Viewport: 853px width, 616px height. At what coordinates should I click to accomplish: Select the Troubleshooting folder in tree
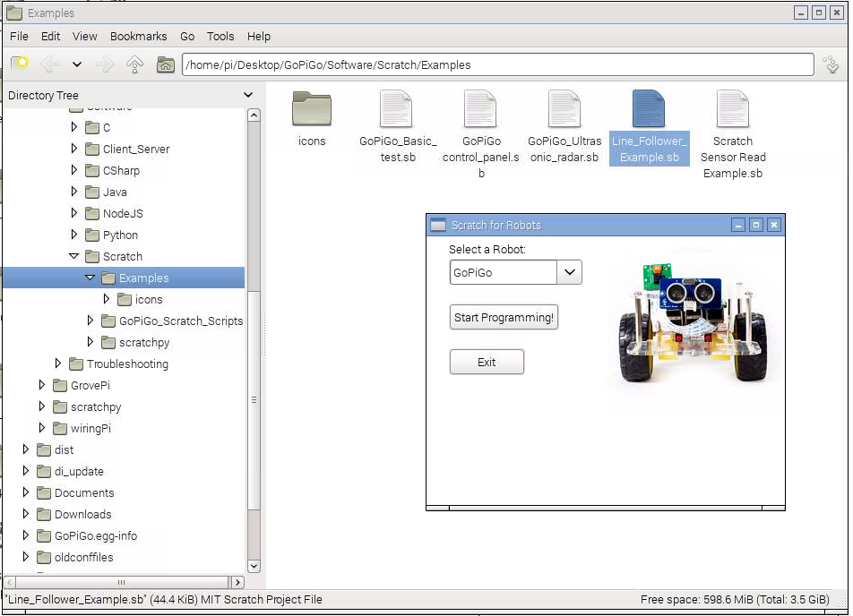click(x=127, y=364)
